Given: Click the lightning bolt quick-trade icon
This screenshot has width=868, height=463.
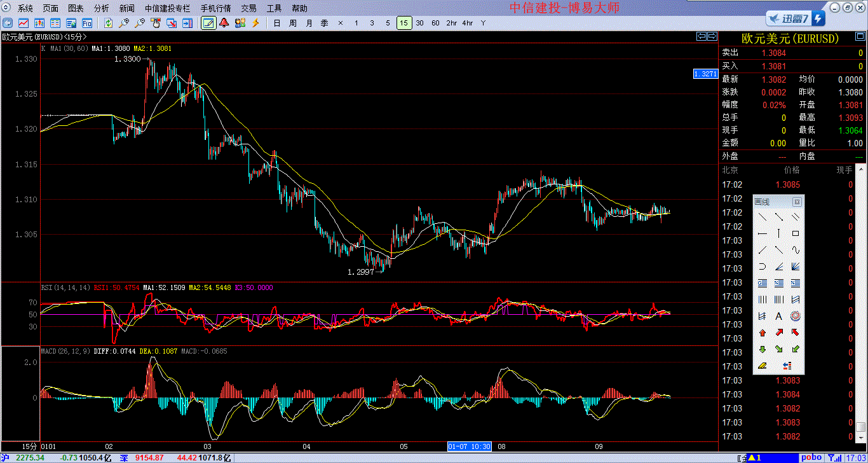Looking at the screenshot, I should pyautogui.click(x=256, y=23).
